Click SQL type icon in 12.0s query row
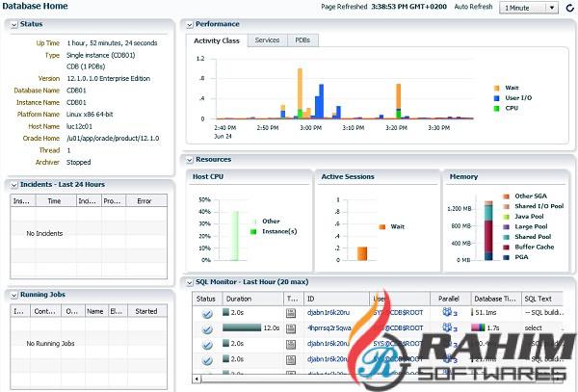This screenshot has height=392, width=578. [x=292, y=328]
